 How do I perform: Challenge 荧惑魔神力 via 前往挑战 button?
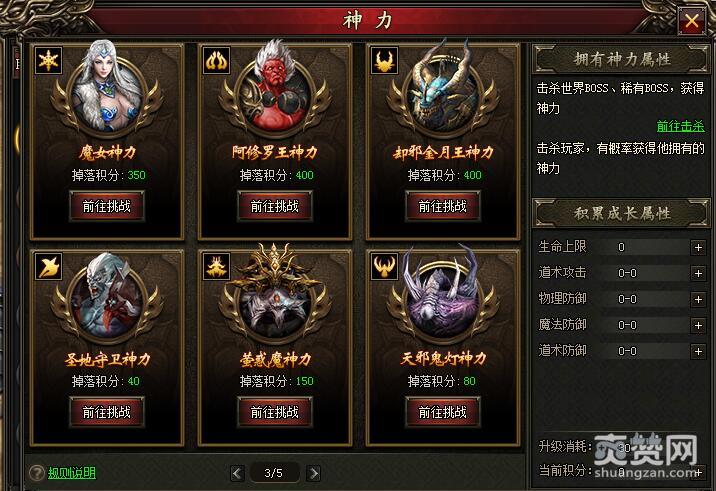pyautogui.click(x=275, y=412)
